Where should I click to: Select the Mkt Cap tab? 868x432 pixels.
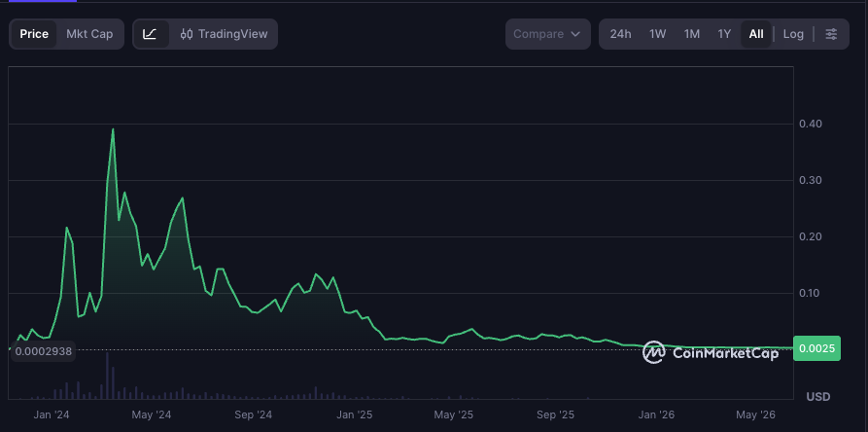(x=89, y=34)
